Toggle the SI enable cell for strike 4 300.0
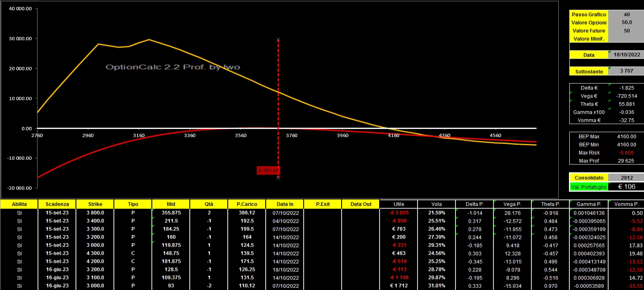644x290 pixels. [x=19, y=253]
